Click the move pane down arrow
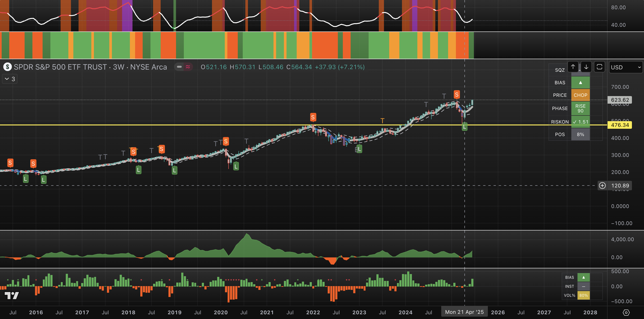 (586, 67)
